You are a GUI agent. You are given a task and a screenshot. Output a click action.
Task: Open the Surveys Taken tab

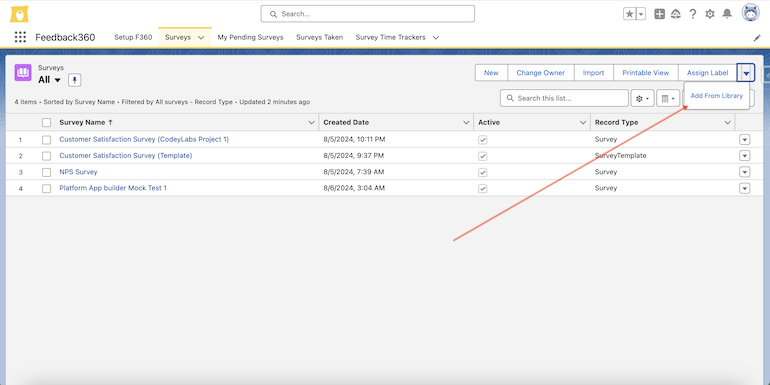pyautogui.click(x=319, y=37)
